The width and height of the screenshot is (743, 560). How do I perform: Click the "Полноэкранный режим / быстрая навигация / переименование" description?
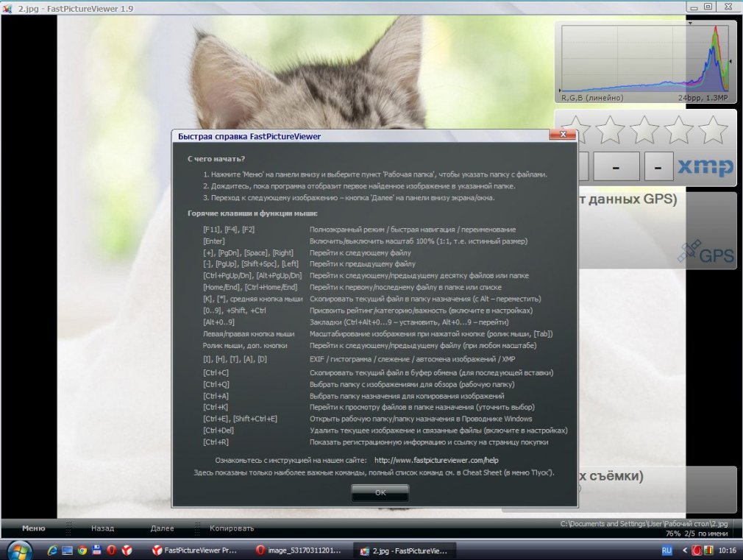(x=413, y=230)
